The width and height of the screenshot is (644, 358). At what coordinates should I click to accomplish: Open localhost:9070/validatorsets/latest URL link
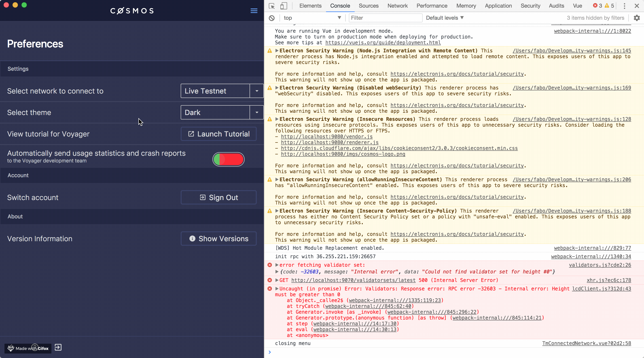pyautogui.click(x=353, y=280)
